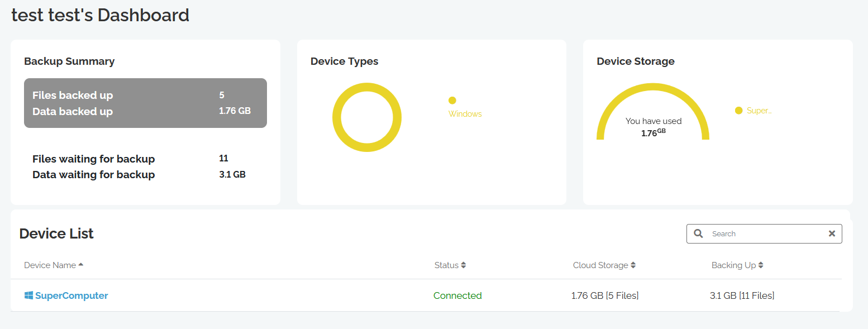
Task: Click the Super... storage legend dot
Action: [739, 111]
